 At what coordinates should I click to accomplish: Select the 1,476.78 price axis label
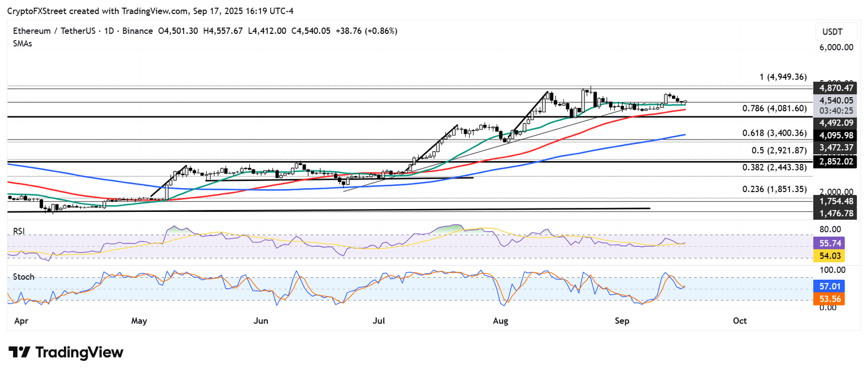click(x=834, y=213)
